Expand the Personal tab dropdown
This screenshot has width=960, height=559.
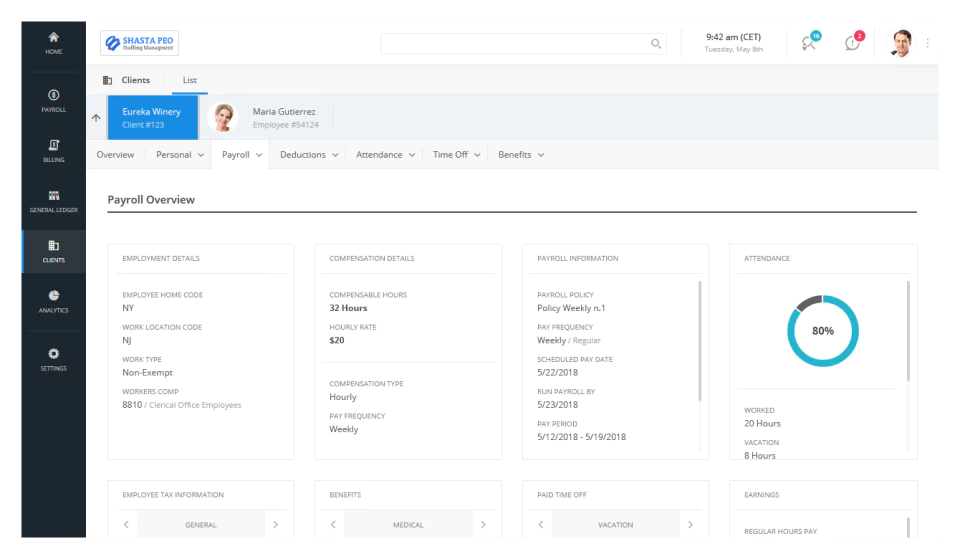point(179,155)
